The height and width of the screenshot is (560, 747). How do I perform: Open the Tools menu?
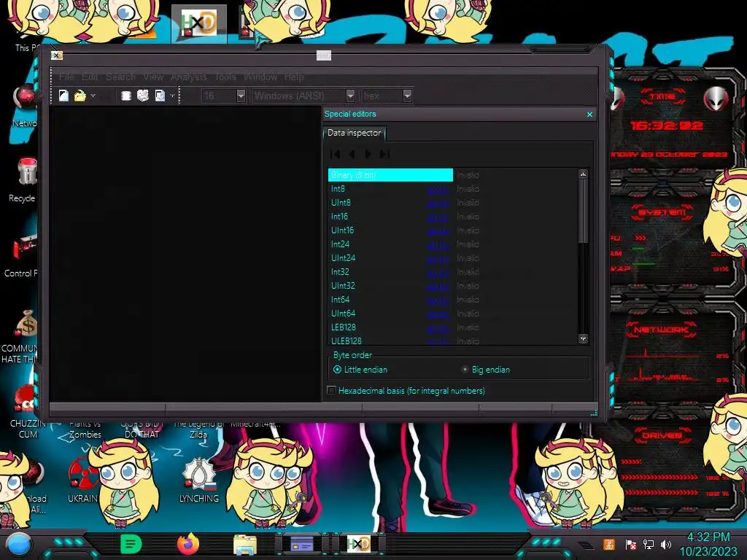(225, 77)
